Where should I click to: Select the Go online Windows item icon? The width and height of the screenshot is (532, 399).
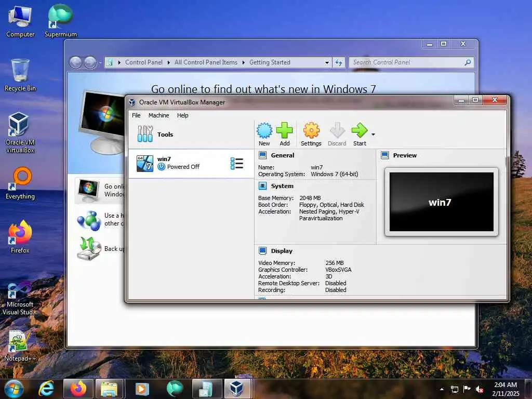pyautogui.click(x=88, y=190)
